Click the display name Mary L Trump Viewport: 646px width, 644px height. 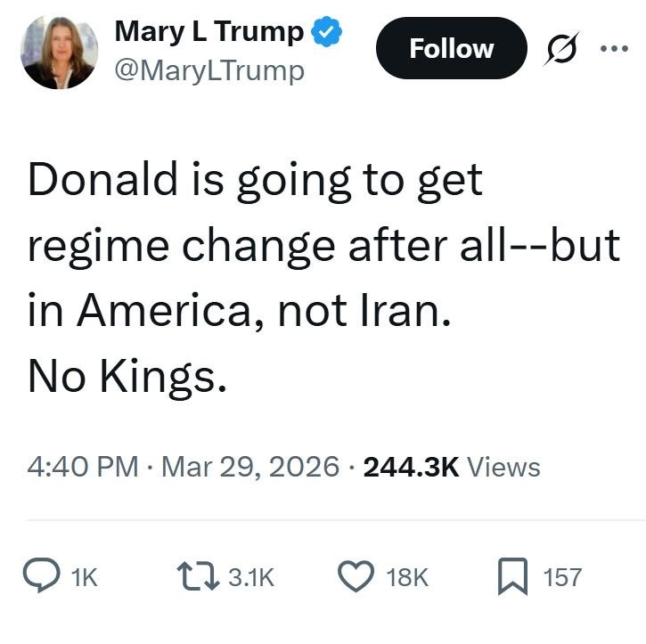tap(210, 32)
